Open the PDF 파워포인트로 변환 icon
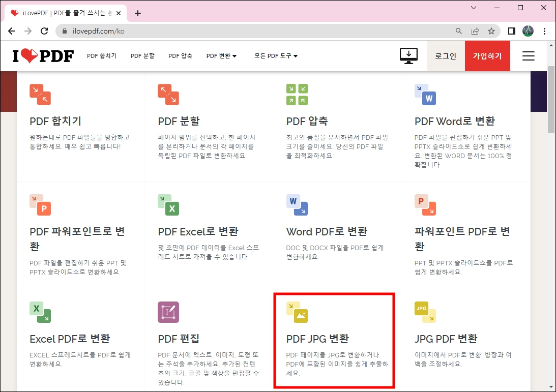Screen dimensions: 556x392 pos(40,205)
